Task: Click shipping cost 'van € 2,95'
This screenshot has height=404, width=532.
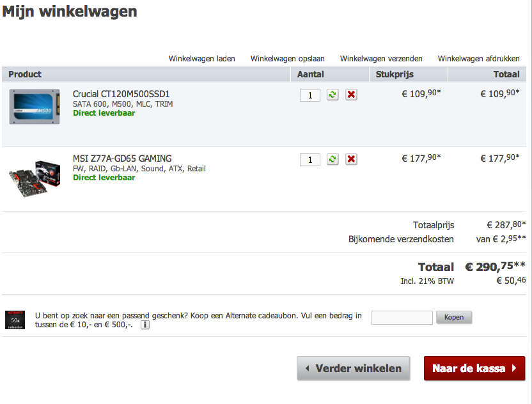Action: point(501,239)
